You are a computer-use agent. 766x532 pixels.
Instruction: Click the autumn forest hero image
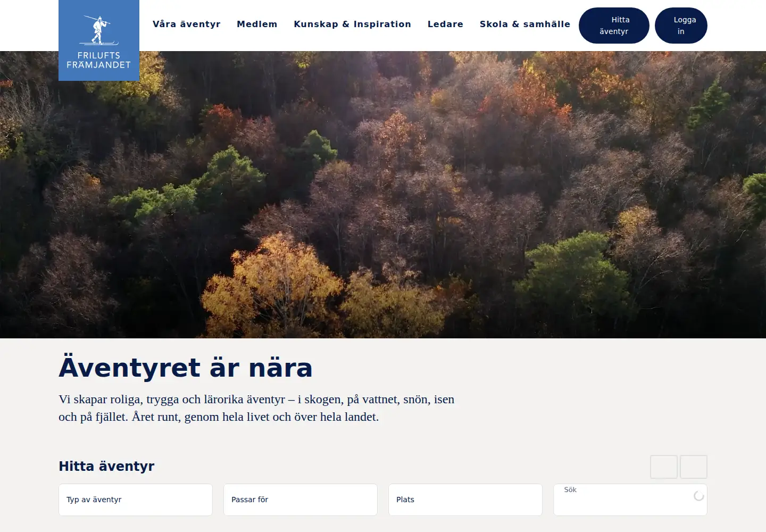[383, 195]
